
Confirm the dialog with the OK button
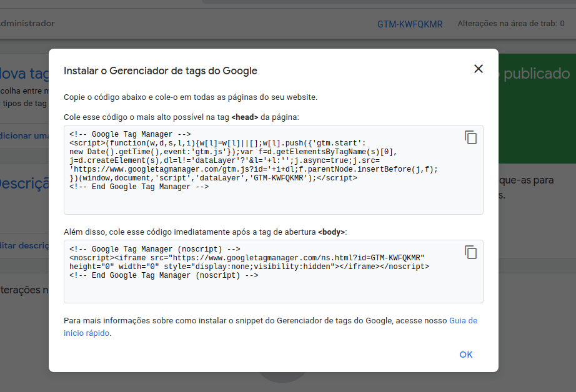pos(466,355)
